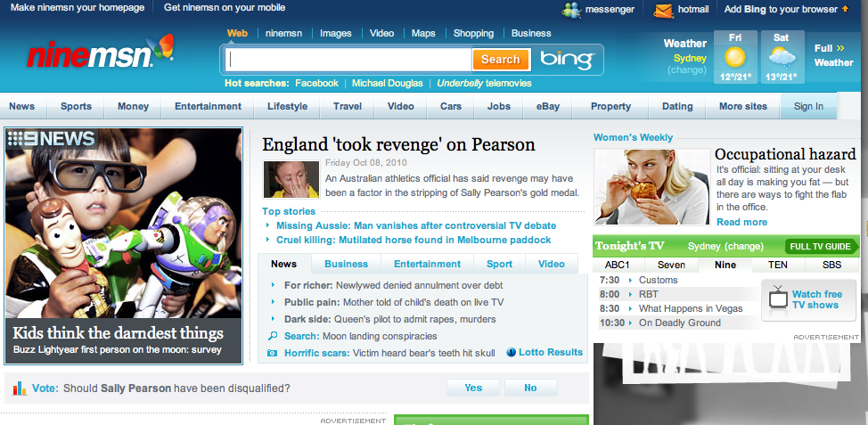
Task: Switch to the Sport news tab
Action: pyautogui.click(x=499, y=264)
